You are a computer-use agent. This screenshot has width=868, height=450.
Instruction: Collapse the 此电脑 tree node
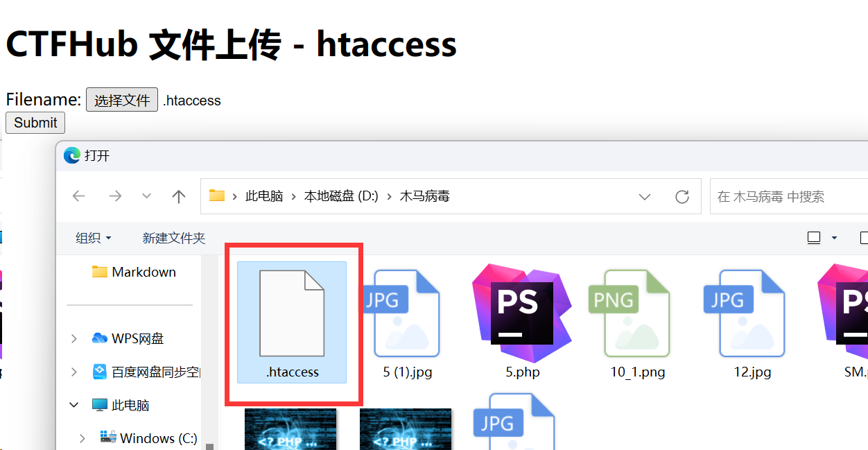(x=74, y=405)
